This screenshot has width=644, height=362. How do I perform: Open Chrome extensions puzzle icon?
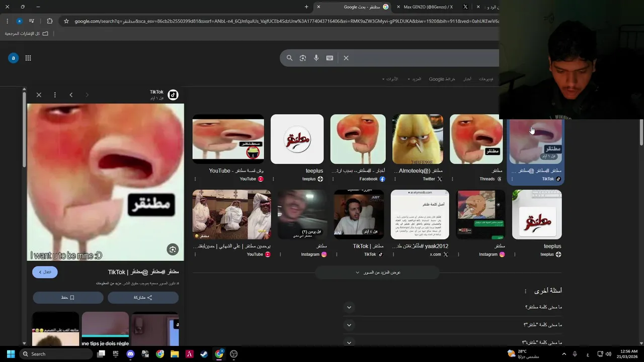coord(49,21)
